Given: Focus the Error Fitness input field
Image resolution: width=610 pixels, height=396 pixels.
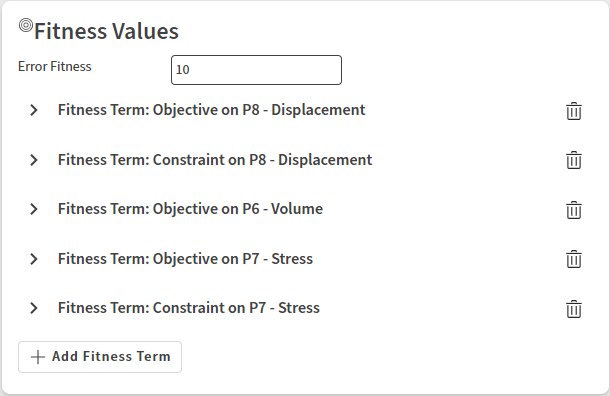Looking at the screenshot, I should 256,70.
